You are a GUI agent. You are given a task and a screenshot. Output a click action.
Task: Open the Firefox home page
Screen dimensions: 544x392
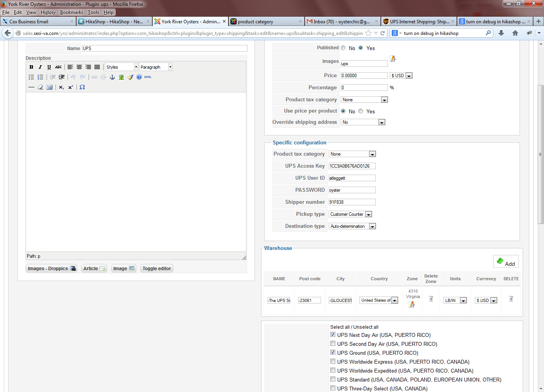pos(515,33)
